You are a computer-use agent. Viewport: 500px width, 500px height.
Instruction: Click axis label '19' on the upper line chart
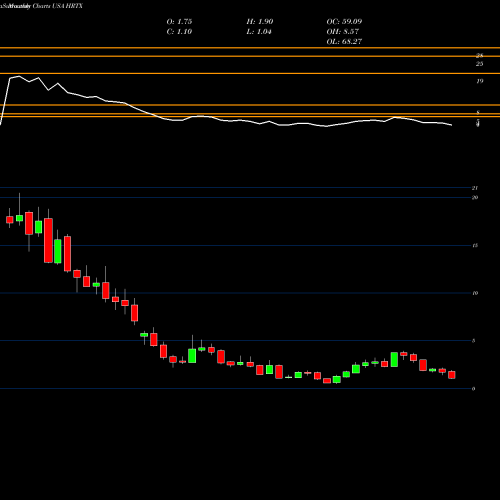point(479,81)
